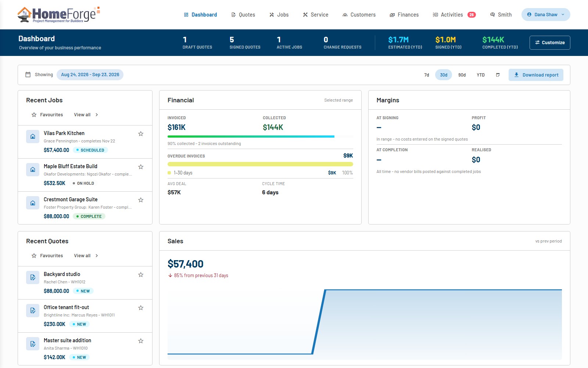Click quote icon beside Backyard studio

point(33,277)
